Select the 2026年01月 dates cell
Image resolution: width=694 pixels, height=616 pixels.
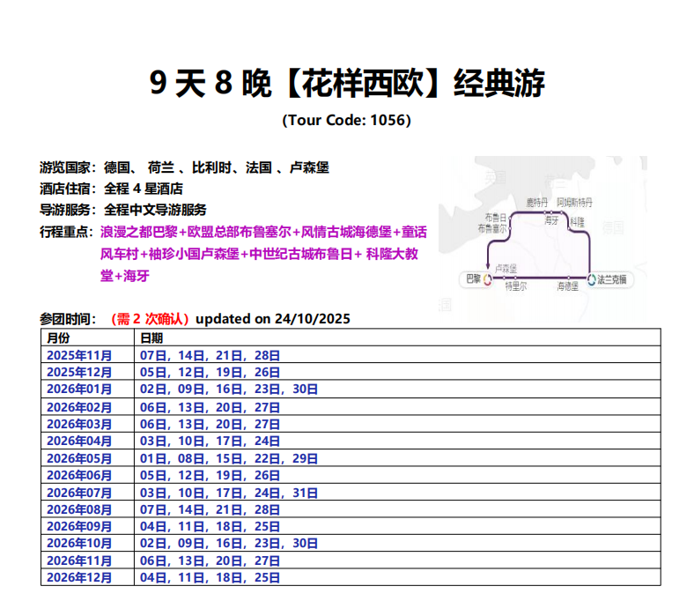(229, 389)
